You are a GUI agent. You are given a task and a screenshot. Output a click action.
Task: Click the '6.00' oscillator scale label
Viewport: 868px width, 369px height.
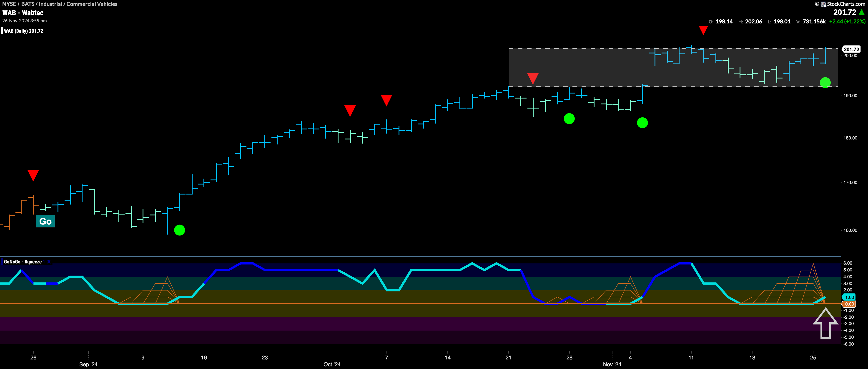848,263
